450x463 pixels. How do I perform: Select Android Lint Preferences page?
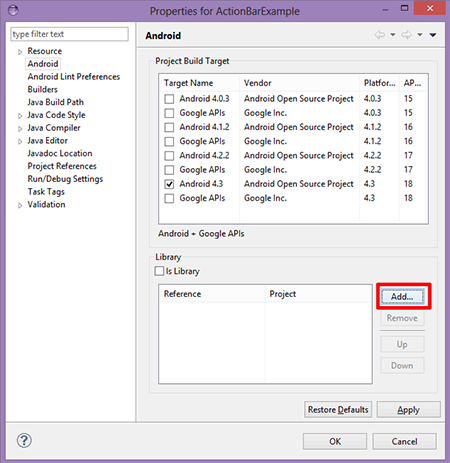pos(74,77)
